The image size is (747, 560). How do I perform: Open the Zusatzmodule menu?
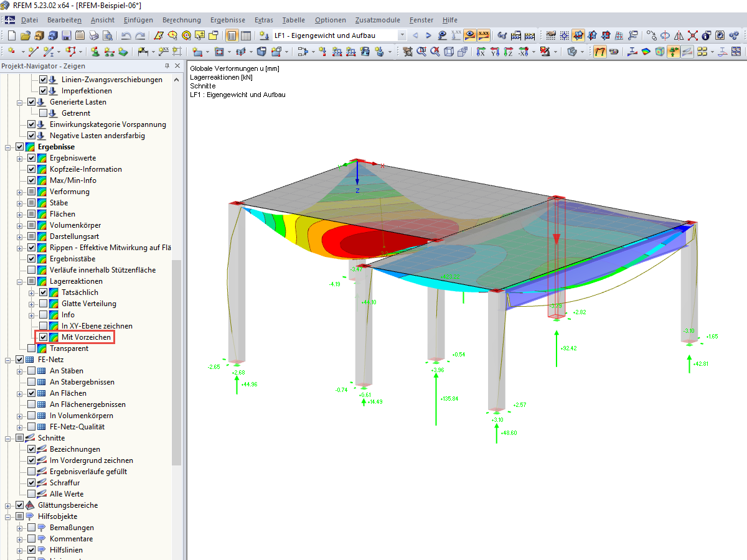coord(378,20)
